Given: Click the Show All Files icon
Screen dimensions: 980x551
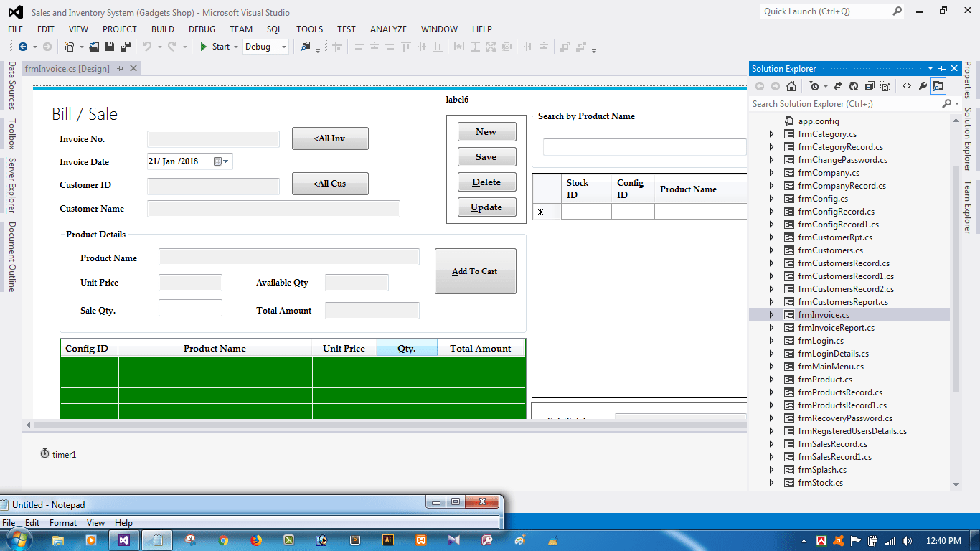Looking at the screenshot, I should (885, 86).
